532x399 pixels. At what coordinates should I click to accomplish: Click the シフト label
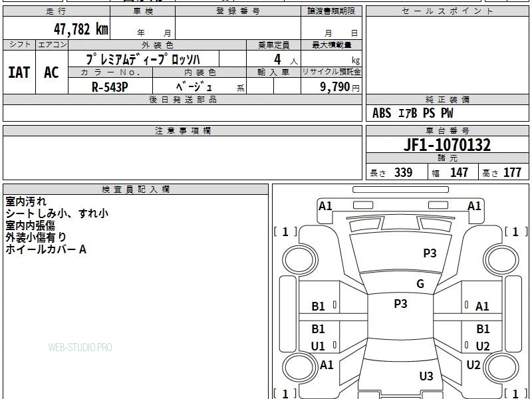[19, 45]
